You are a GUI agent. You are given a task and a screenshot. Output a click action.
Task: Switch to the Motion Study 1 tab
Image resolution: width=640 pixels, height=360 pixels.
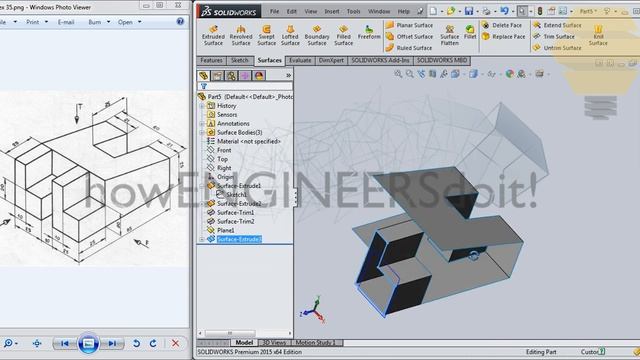[x=316, y=343]
